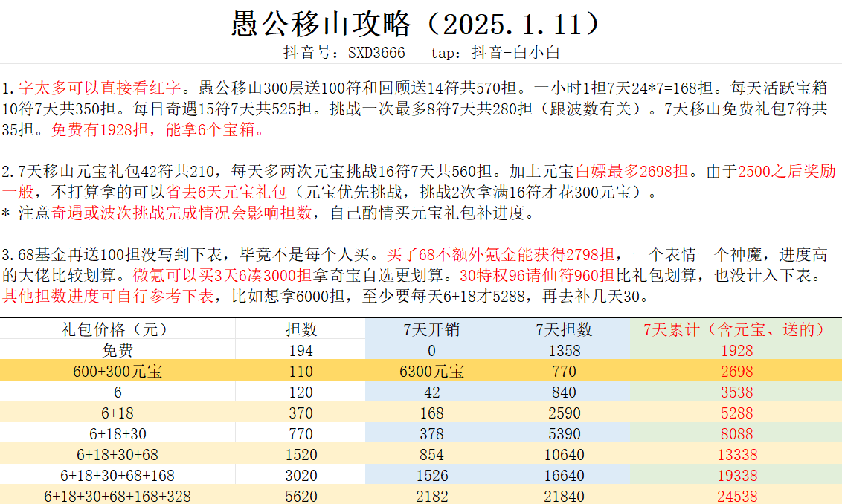Click the 42 cell under 7天开销
Screen dimensions: 842x504
click(431, 392)
